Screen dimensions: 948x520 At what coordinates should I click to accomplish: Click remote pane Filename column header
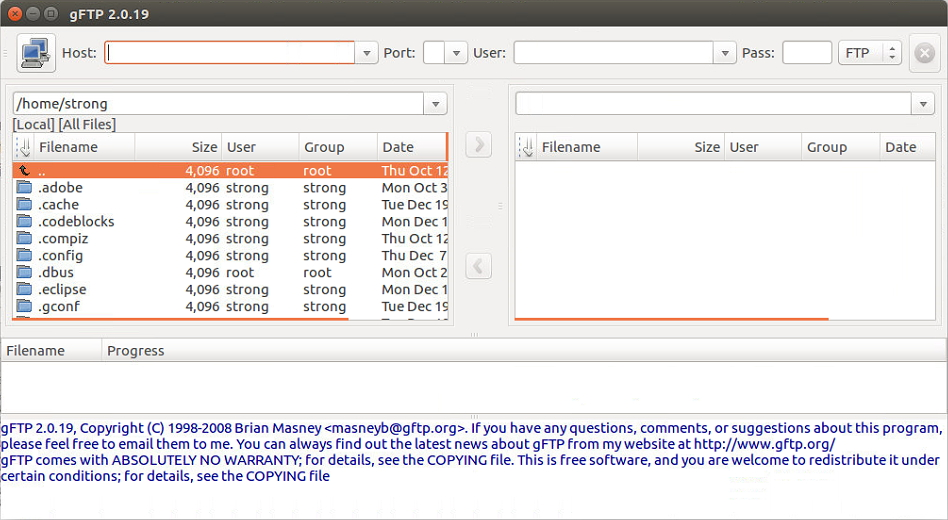588,147
